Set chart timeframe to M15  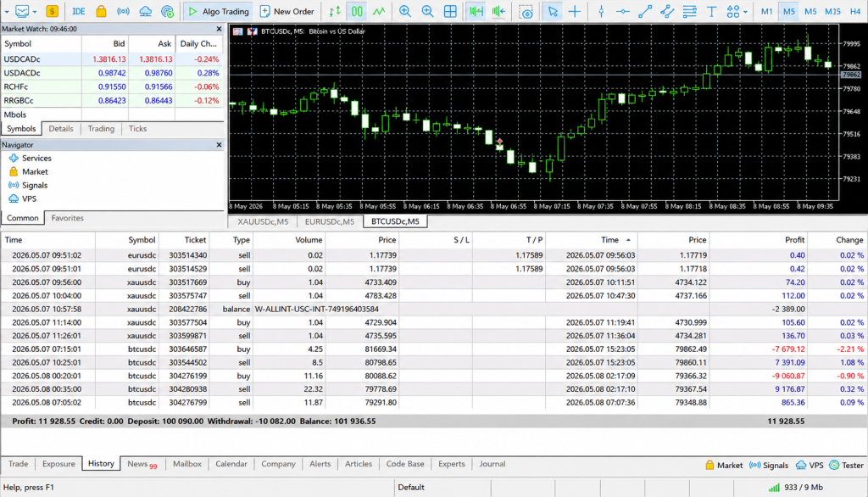pyautogui.click(x=832, y=11)
